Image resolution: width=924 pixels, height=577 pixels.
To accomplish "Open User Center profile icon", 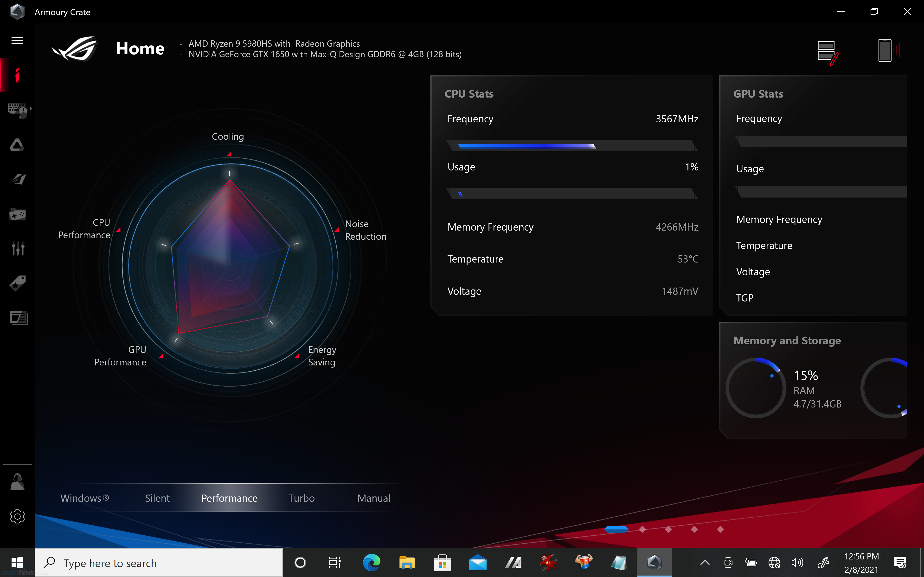I will (18, 482).
